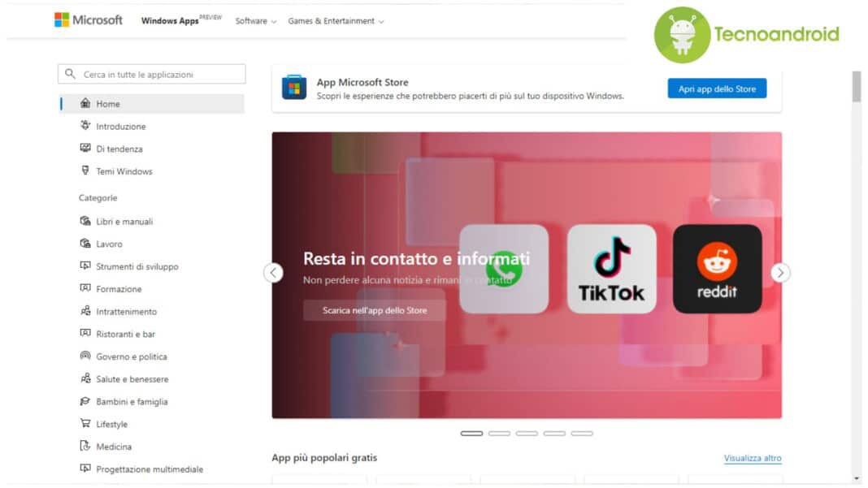Screen dimensions: 868x488
Task: Open Strumenti di sviluppo category
Action: [137, 266]
